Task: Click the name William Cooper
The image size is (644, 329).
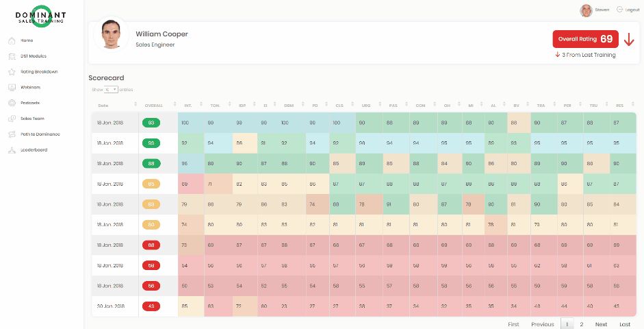Action: click(162, 34)
